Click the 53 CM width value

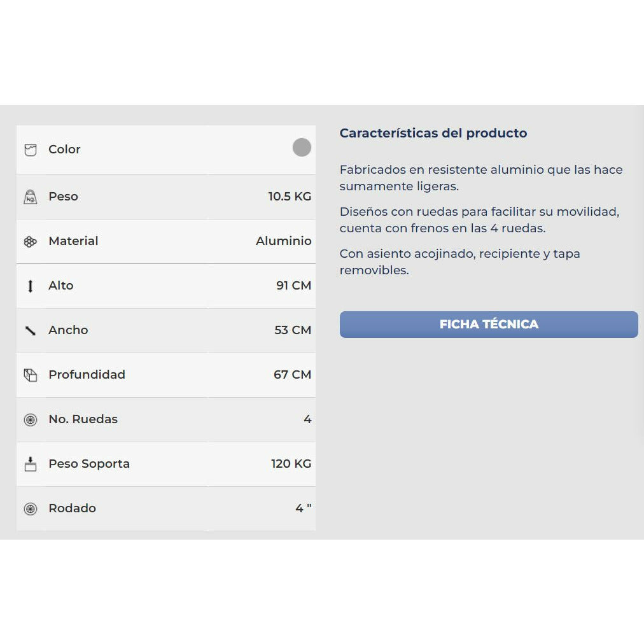[x=293, y=330]
